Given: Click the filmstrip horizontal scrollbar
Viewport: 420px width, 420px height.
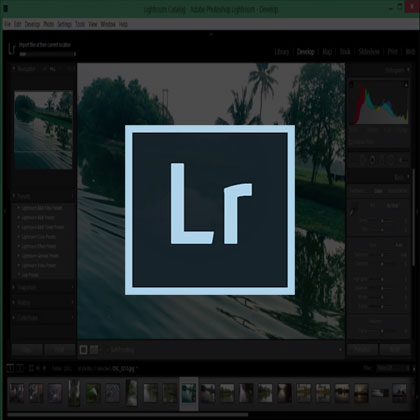Looking at the screenshot, I should 128,415.
